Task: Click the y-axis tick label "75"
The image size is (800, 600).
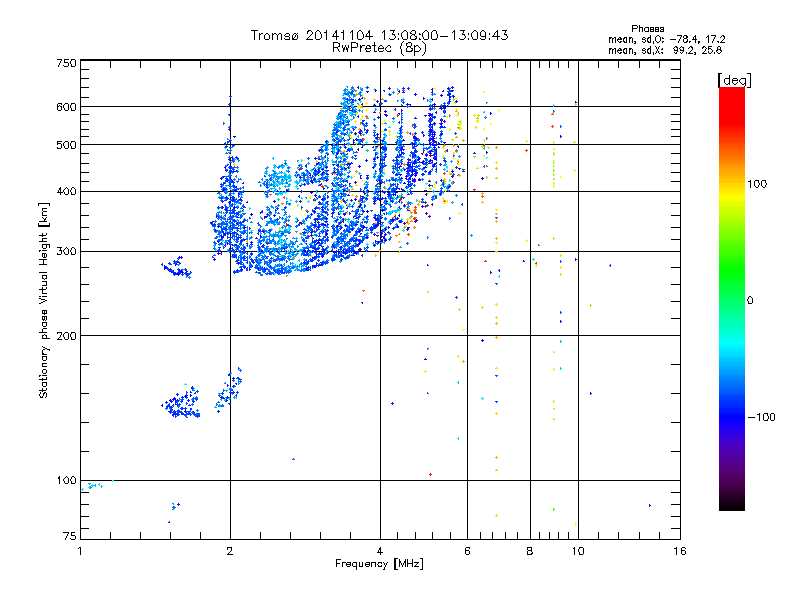Action: point(70,536)
